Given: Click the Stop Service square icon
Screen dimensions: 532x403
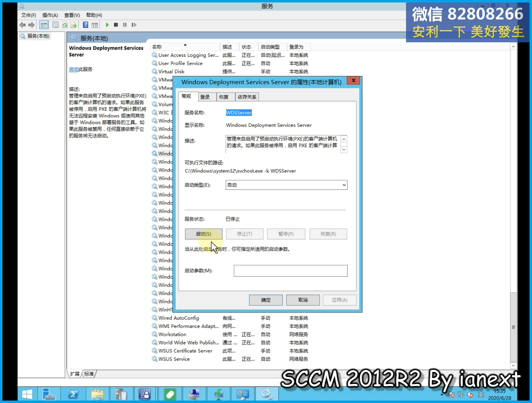Looking at the screenshot, I should [x=116, y=25].
